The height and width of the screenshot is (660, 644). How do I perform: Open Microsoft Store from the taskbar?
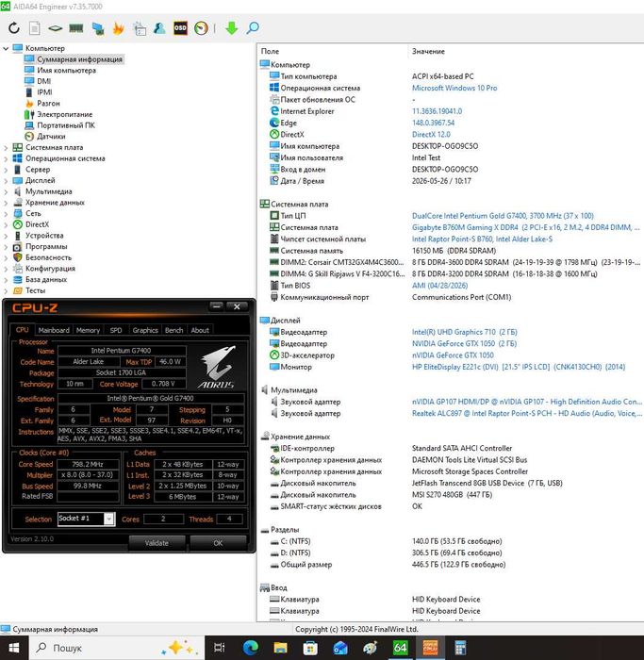pyautogui.click(x=310, y=648)
